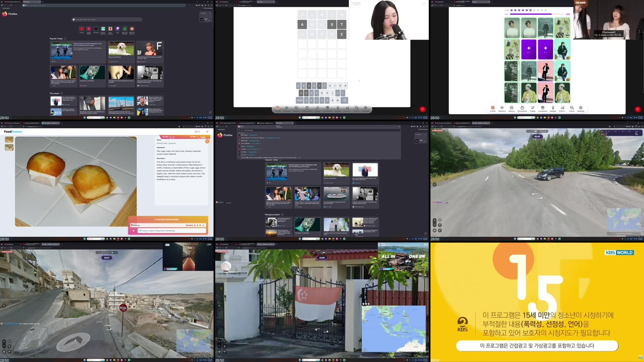Click the Pairs progress bar in matching game
The height and width of the screenshot is (362, 644).
[537, 14]
